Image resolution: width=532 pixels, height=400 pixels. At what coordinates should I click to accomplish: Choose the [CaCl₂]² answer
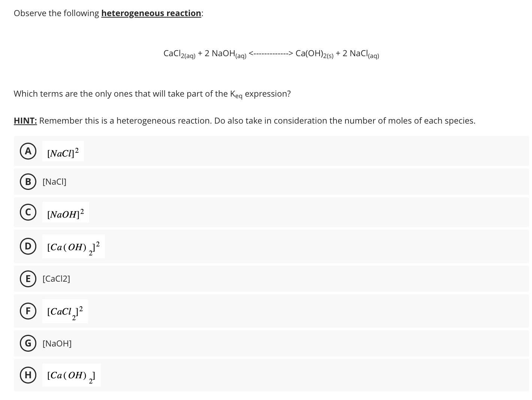tap(65, 311)
